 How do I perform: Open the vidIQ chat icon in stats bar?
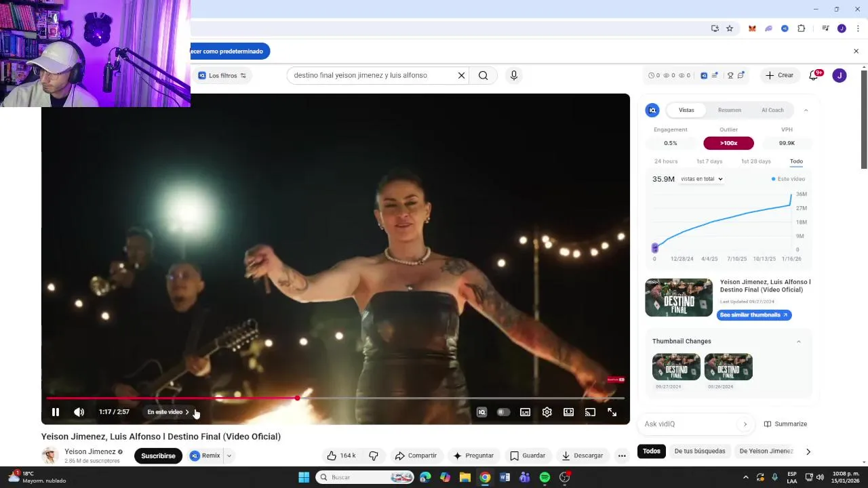point(741,75)
